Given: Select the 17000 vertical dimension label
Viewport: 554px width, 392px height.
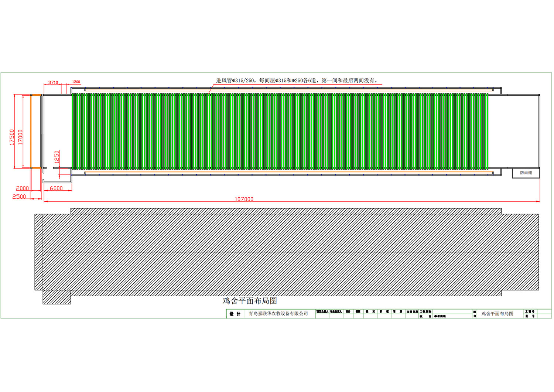Looking at the screenshot, I should (21, 137).
